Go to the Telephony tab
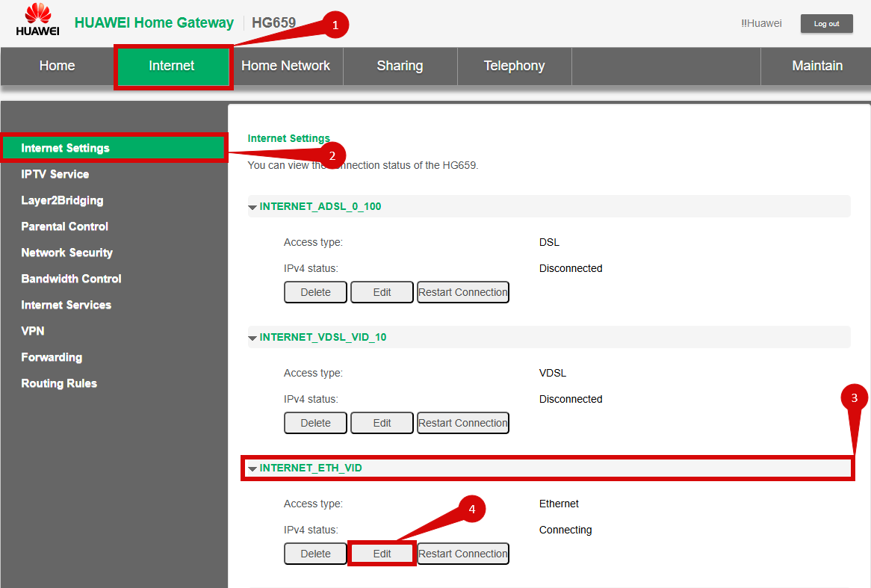Screen dimensions: 871x588 (514, 66)
